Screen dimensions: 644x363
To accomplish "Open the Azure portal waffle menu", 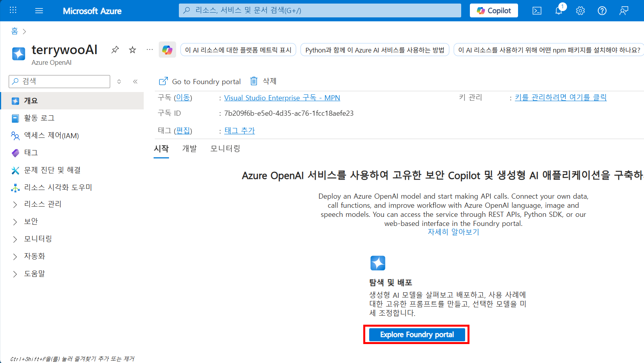I will coord(13,10).
